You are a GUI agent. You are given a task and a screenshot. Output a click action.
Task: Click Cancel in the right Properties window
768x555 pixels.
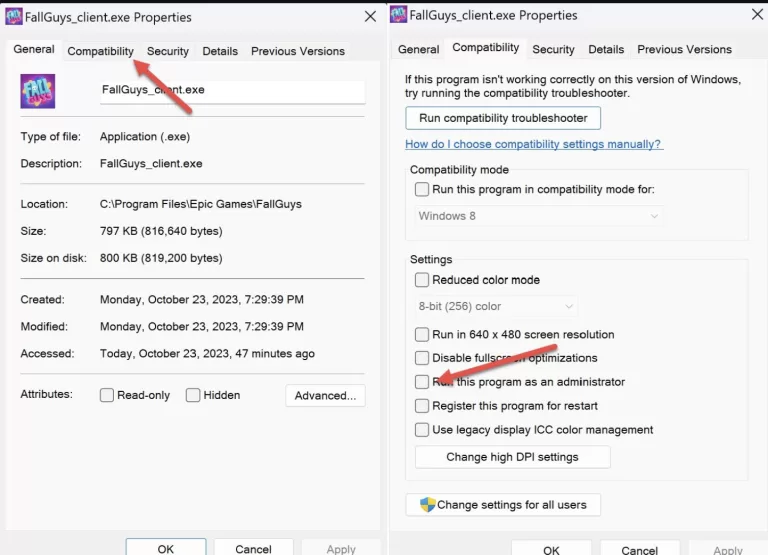[639, 549]
